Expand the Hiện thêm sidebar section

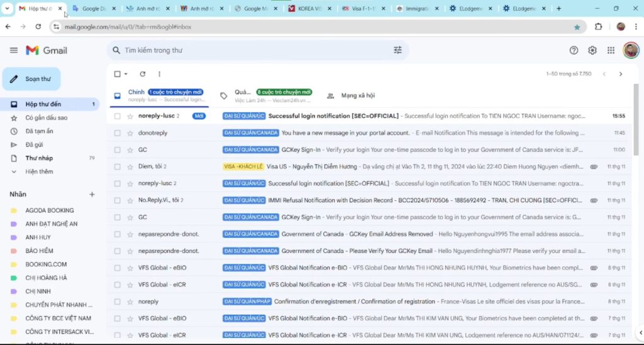(x=39, y=171)
